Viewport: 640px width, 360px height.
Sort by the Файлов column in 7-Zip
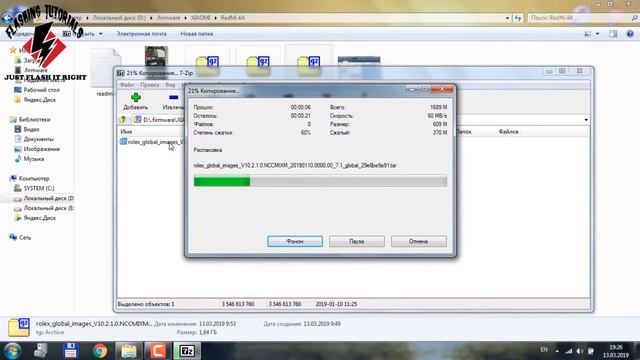click(x=509, y=132)
